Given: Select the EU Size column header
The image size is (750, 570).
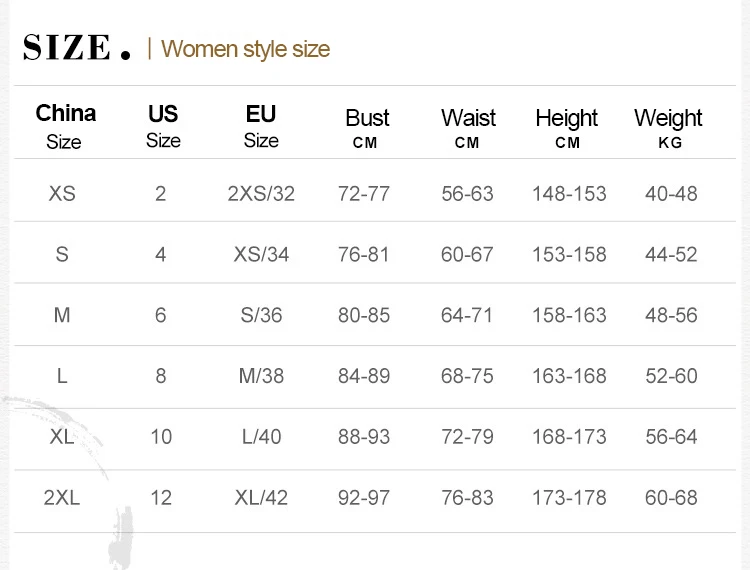Looking at the screenshot, I should pyautogui.click(x=261, y=126).
